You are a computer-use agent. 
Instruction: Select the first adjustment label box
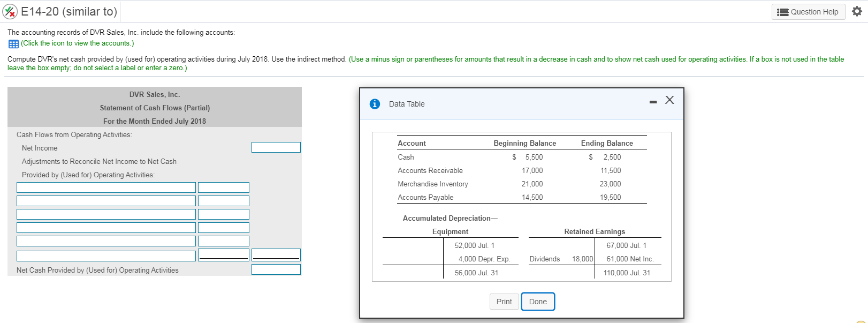point(106,187)
